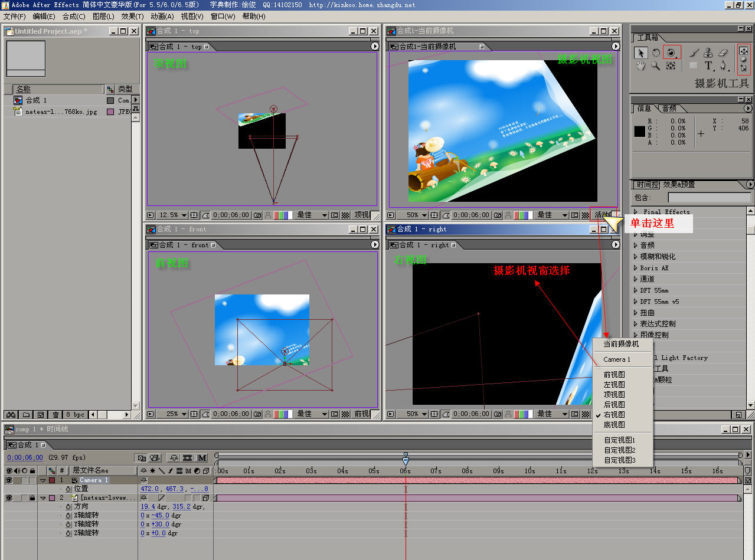Select the Rotation tool in toolbox
The image size is (755, 560).
[x=656, y=53]
